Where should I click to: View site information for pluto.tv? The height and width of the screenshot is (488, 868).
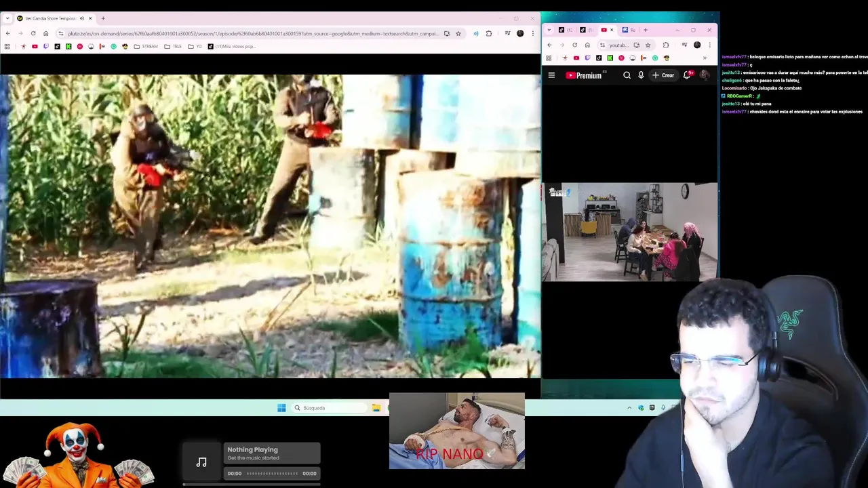click(61, 33)
